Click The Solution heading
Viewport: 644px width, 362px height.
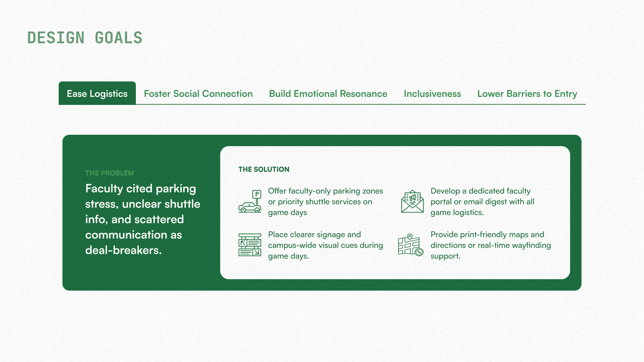tap(264, 169)
